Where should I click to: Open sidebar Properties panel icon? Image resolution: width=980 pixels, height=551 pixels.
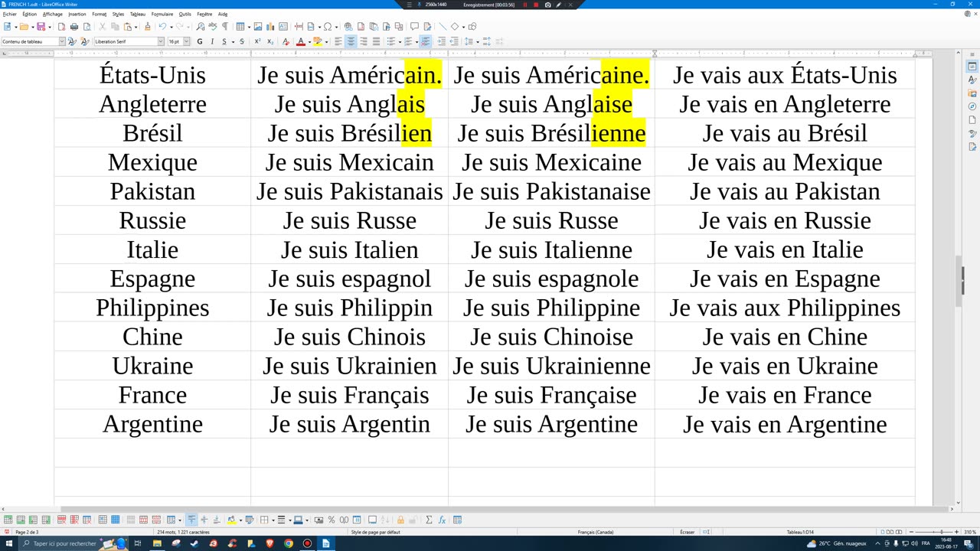(972, 67)
